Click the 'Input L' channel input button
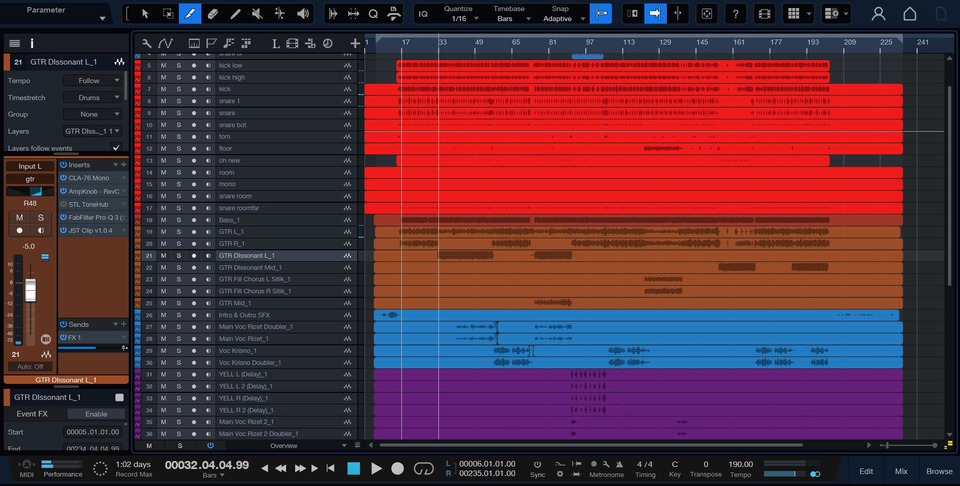960x486 pixels. tap(30, 166)
